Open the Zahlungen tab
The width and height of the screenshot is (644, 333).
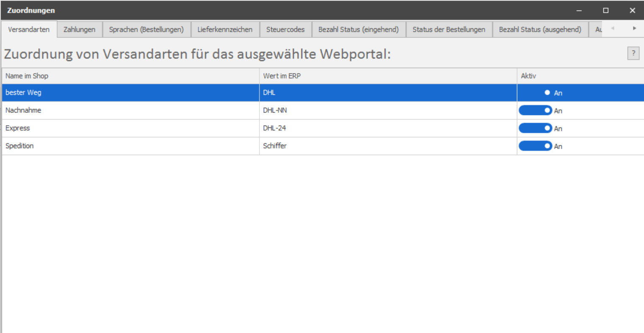[79, 30]
